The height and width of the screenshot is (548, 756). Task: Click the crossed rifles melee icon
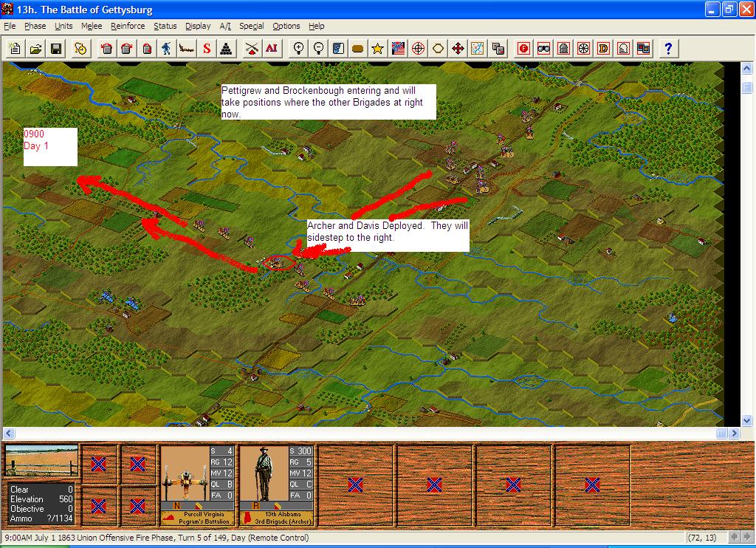point(251,48)
